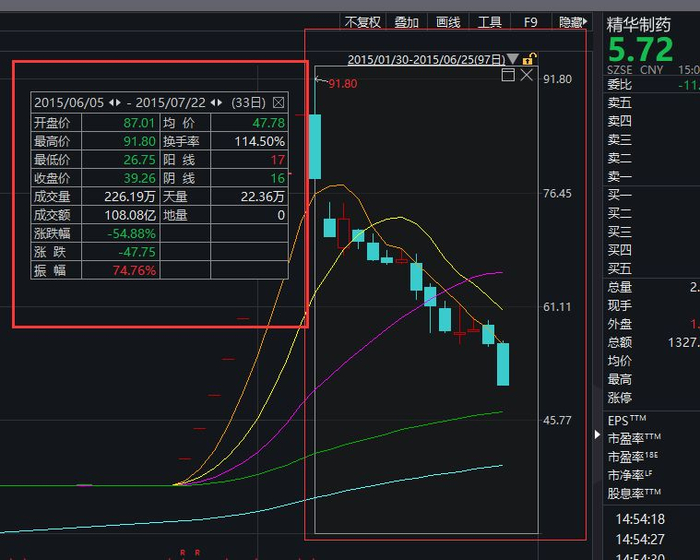This screenshot has height=560, width=700.
Task: Close the interval statistics popup
Action: (278, 103)
